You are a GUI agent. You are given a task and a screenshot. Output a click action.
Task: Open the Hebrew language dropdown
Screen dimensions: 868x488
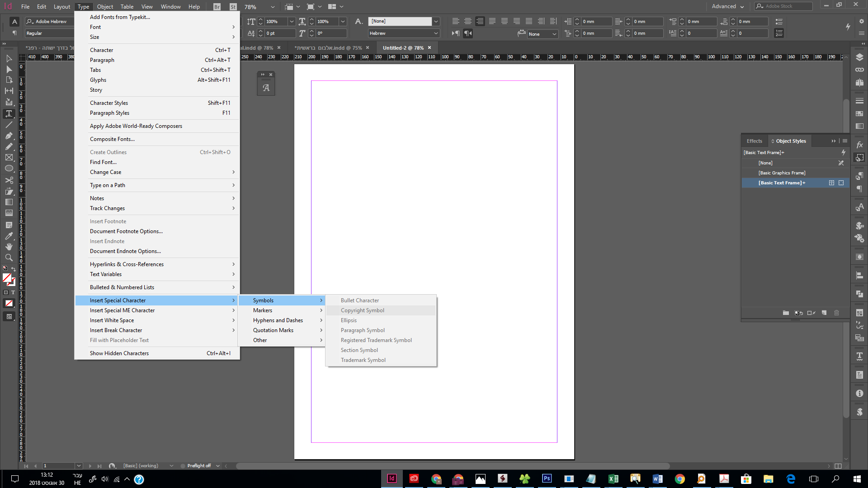click(x=436, y=33)
